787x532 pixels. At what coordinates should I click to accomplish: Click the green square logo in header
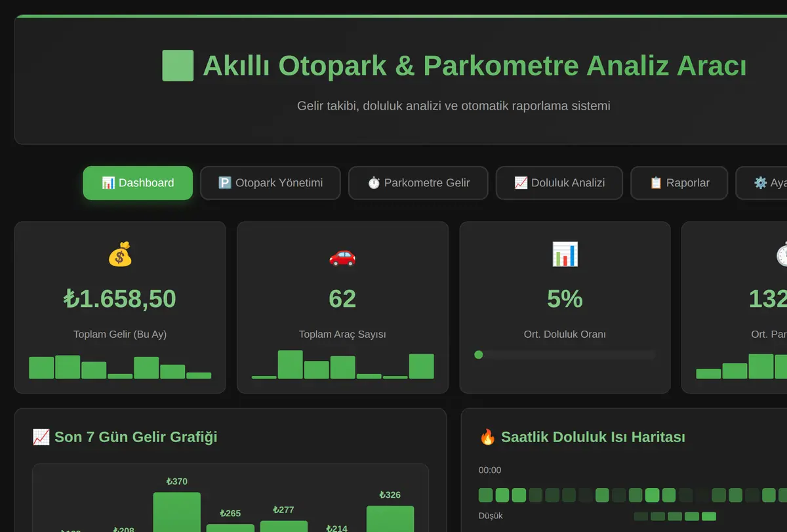coord(178,66)
